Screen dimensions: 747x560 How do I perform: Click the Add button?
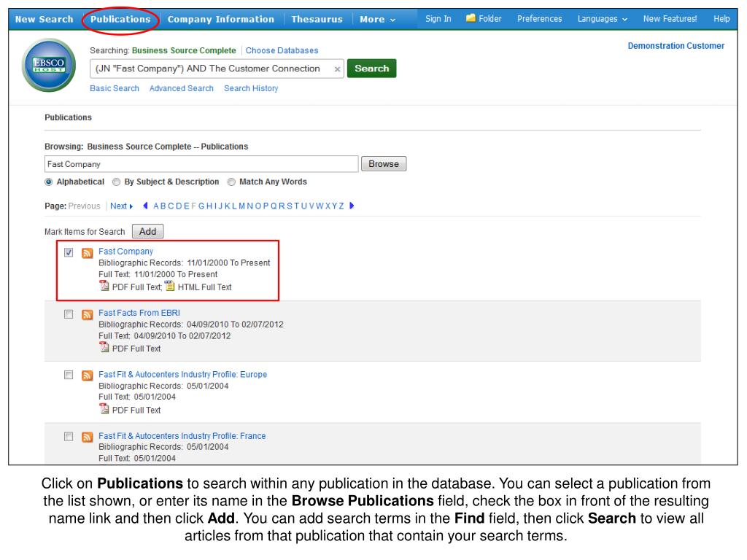pyautogui.click(x=147, y=231)
